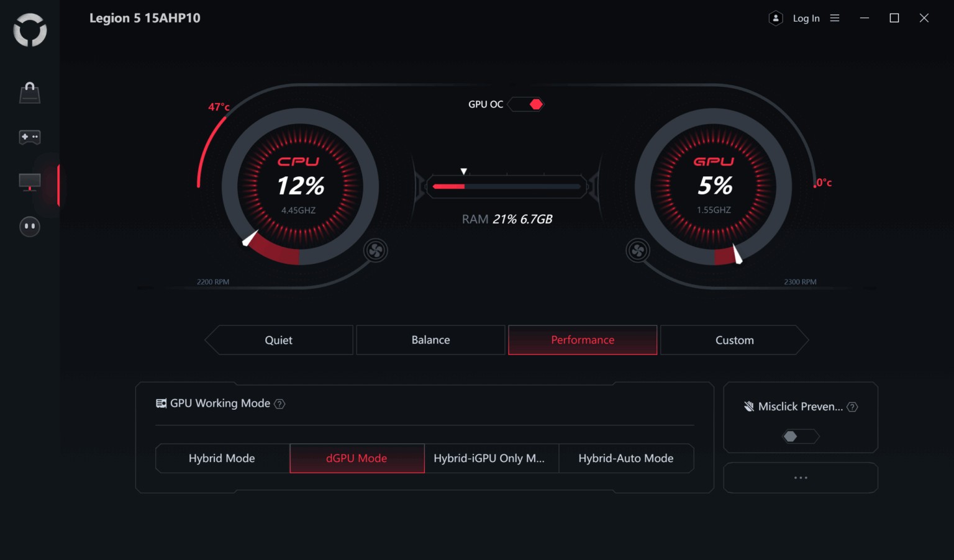The width and height of the screenshot is (954, 560).
Task: Click the Legion logo icon in sidebar
Action: (x=30, y=30)
